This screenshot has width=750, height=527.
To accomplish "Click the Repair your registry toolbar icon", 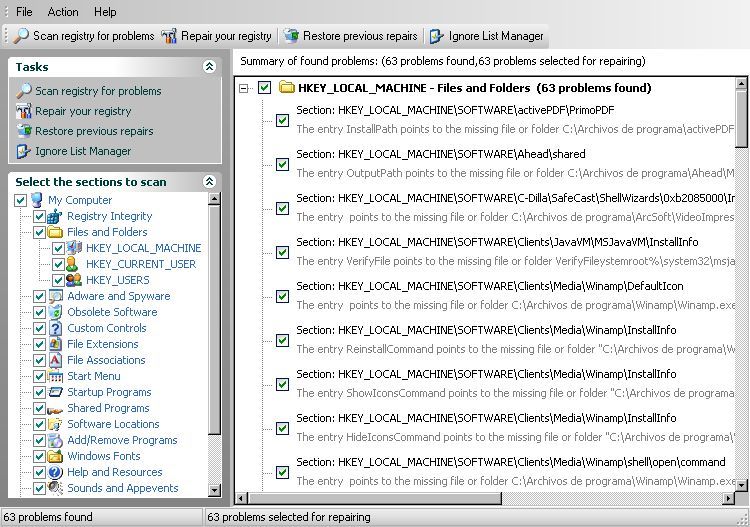I will click(x=169, y=36).
